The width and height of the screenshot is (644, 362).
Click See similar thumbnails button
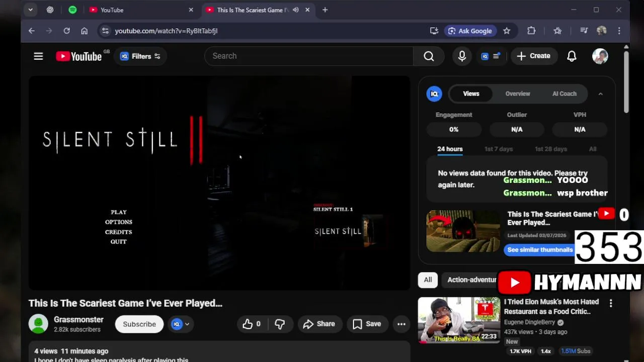[x=539, y=250]
